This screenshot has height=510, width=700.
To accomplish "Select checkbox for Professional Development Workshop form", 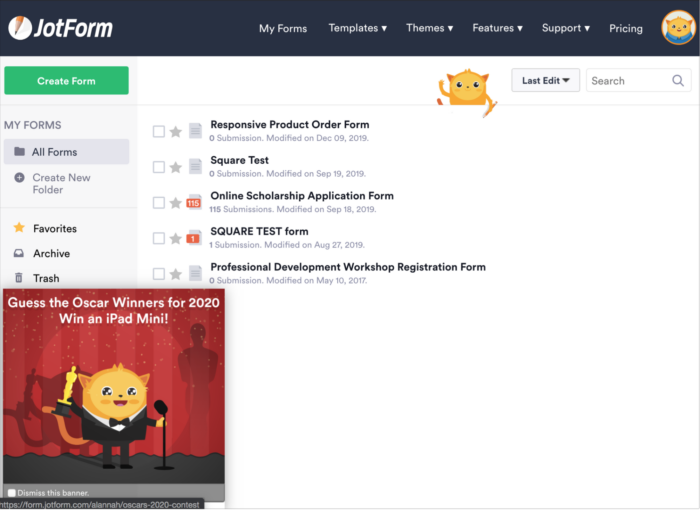I will (159, 274).
